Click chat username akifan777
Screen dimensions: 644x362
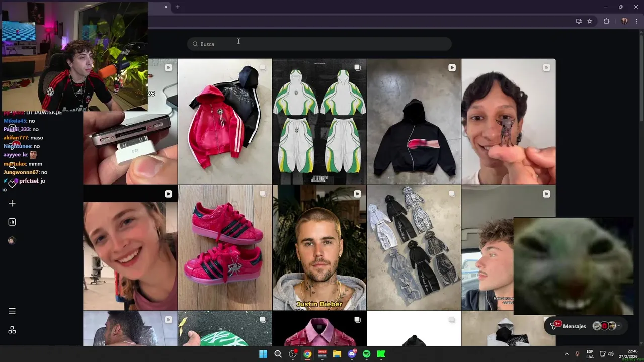(x=16, y=138)
